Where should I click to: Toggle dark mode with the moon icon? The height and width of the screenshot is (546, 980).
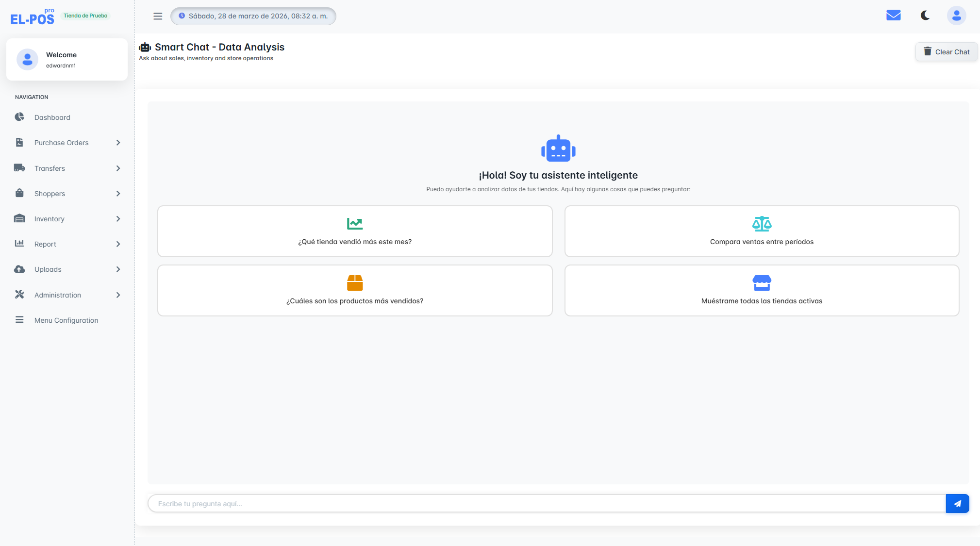pyautogui.click(x=925, y=15)
